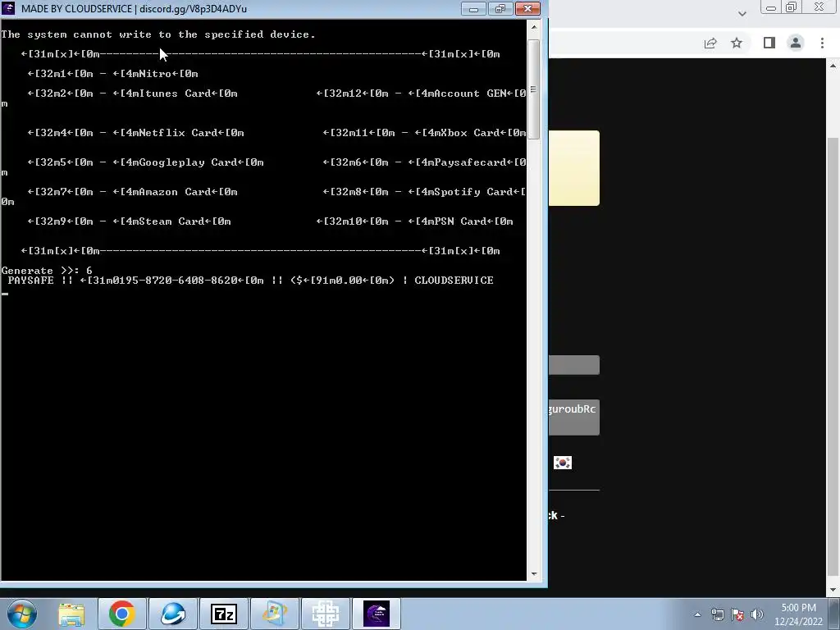This screenshot has height=630, width=840.
Task: Open the Action Center flag tray icon
Action: (737, 614)
